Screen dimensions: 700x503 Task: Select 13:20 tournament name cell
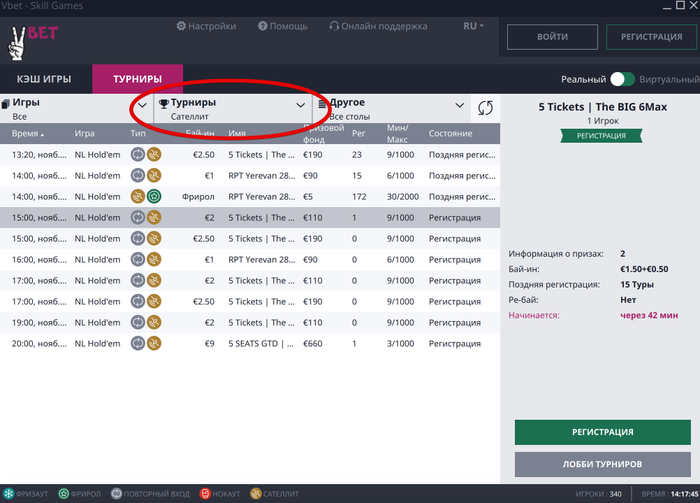click(x=261, y=155)
